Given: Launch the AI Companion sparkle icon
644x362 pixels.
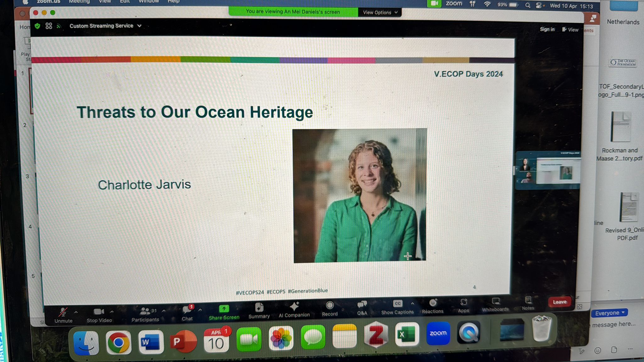Looking at the screenshot, I should [x=294, y=306].
